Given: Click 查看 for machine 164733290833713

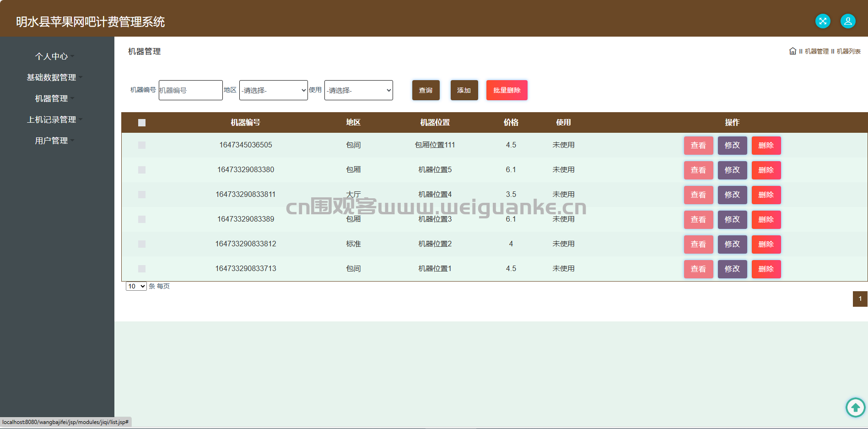Looking at the screenshot, I should pos(699,269).
